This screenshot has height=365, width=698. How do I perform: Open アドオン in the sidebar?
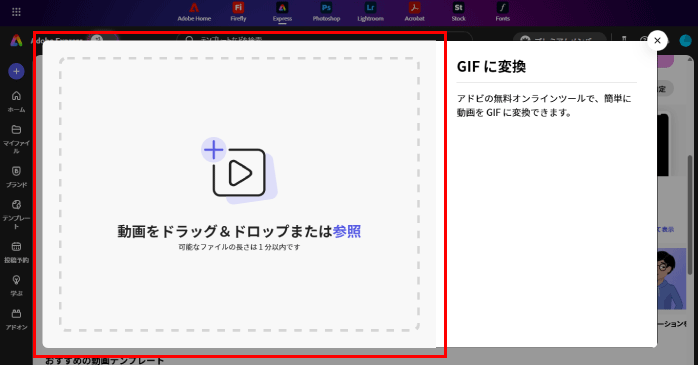16,320
